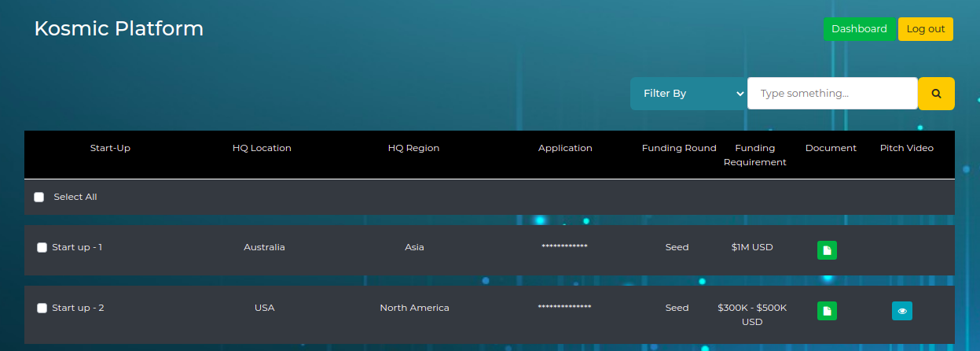Click the Funding Round column header

[x=679, y=148]
